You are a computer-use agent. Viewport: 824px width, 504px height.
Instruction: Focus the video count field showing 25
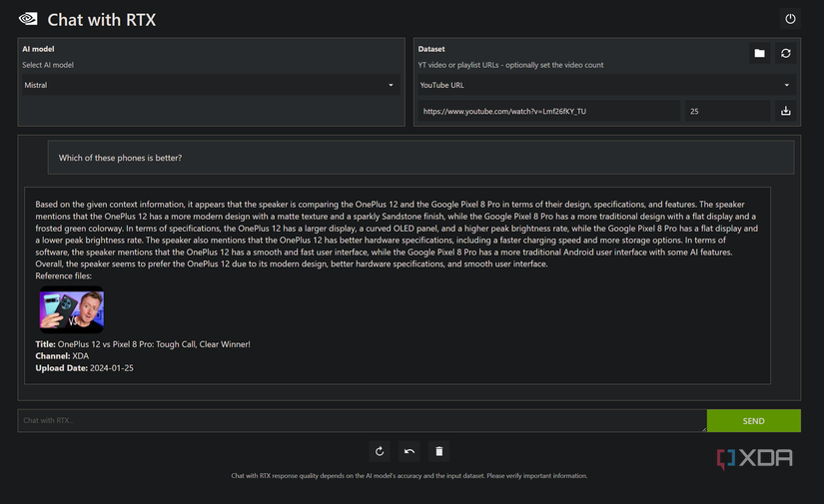pyautogui.click(x=726, y=112)
